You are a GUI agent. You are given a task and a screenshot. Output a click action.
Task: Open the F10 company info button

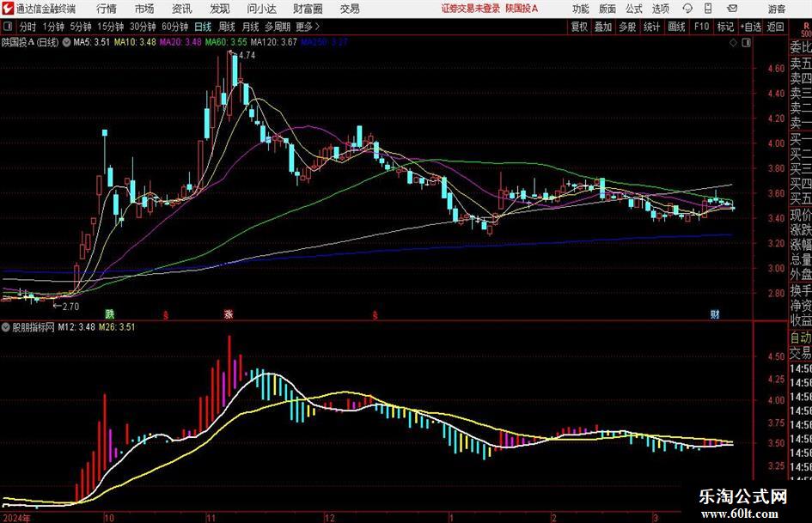tap(702, 27)
